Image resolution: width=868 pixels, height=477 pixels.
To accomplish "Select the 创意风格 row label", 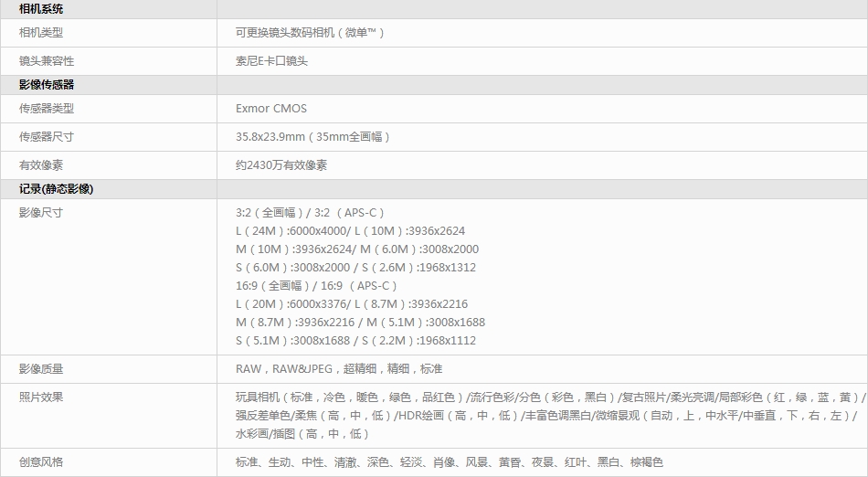I will [x=41, y=462].
